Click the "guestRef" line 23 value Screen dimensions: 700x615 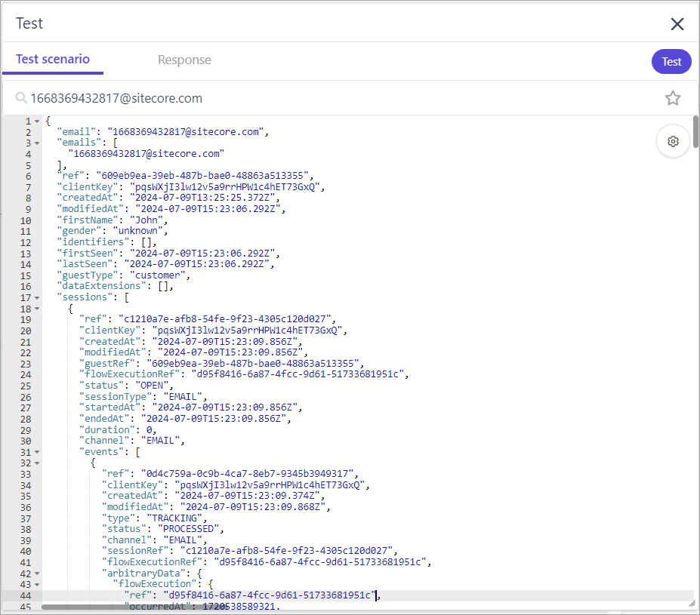point(253,364)
